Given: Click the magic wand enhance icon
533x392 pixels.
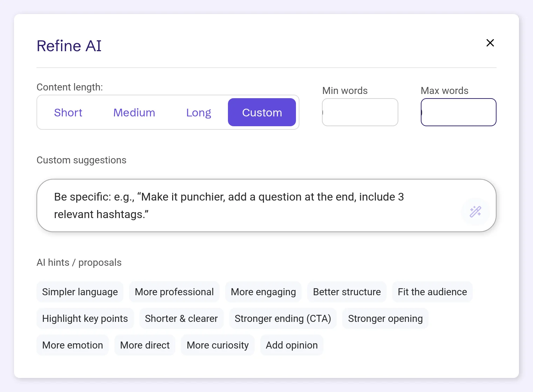Looking at the screenshot, I should (475, 211).
